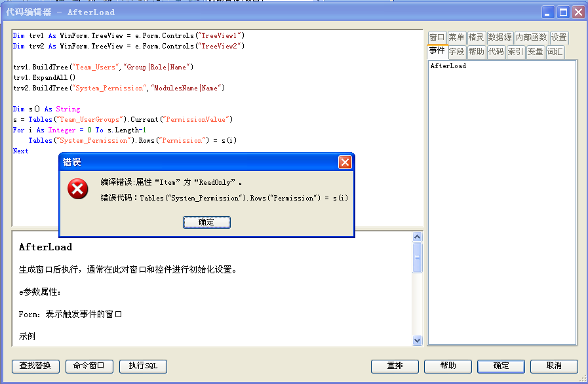Click the 查找替换 button
This screenshot has width=588, height=384.
click(x=35, y=366)
